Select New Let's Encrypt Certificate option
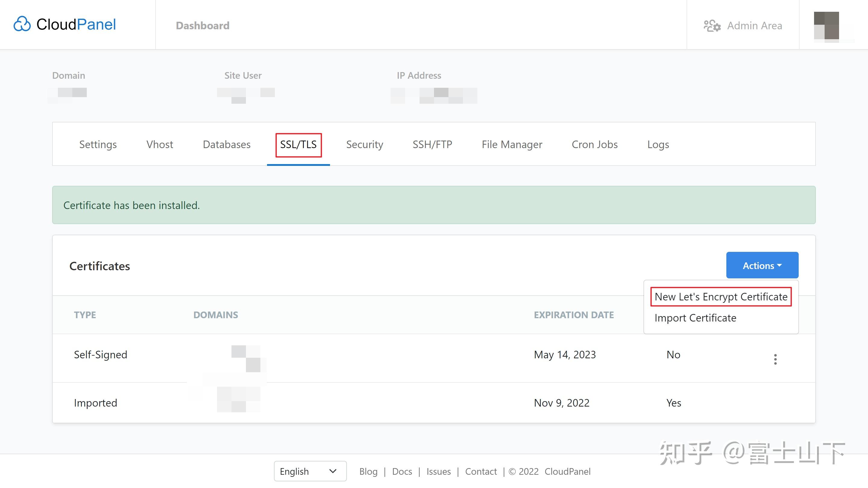The image size is (868, 488). pyautogui.click(x=721, y=297)
